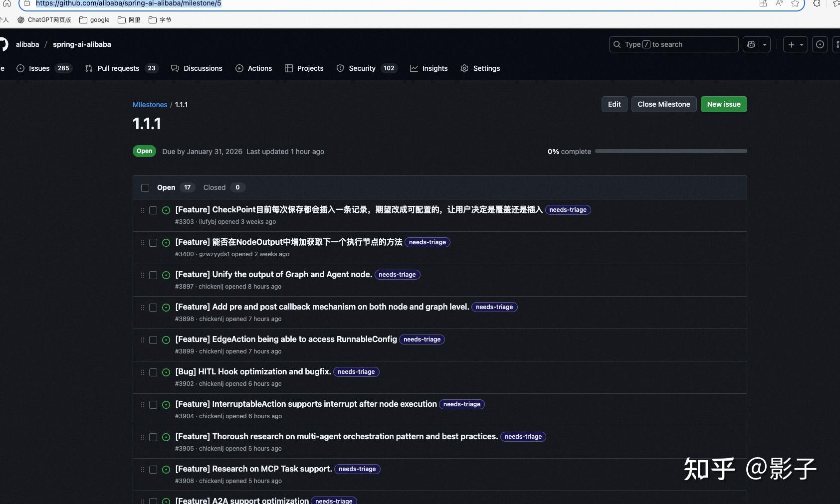This screenshot has width=840, height=504.
Task: Open the Milestones breadcrumb link
Action: click(x=150, y=105)
